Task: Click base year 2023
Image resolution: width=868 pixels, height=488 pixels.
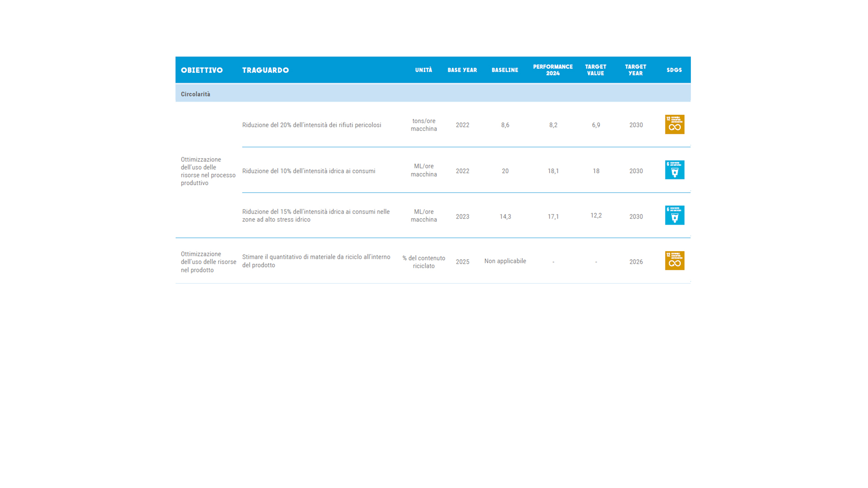Action: (462, 217)
